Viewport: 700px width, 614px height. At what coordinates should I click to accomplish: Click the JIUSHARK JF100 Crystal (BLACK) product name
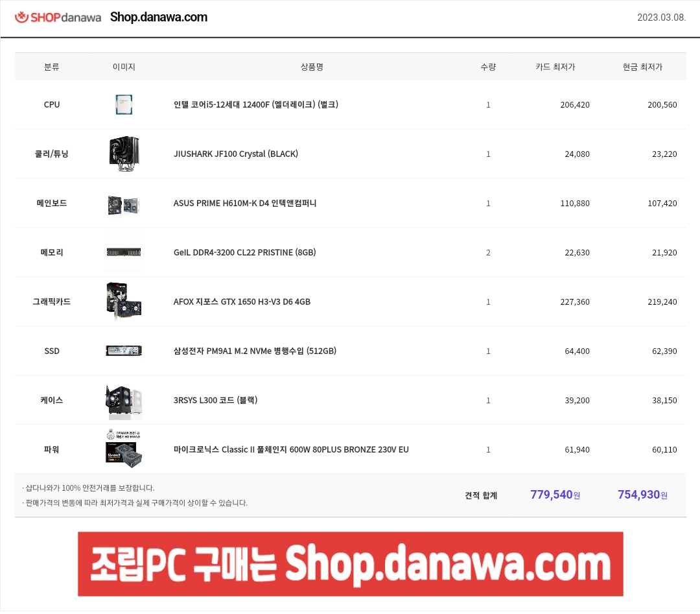[236, 154]
